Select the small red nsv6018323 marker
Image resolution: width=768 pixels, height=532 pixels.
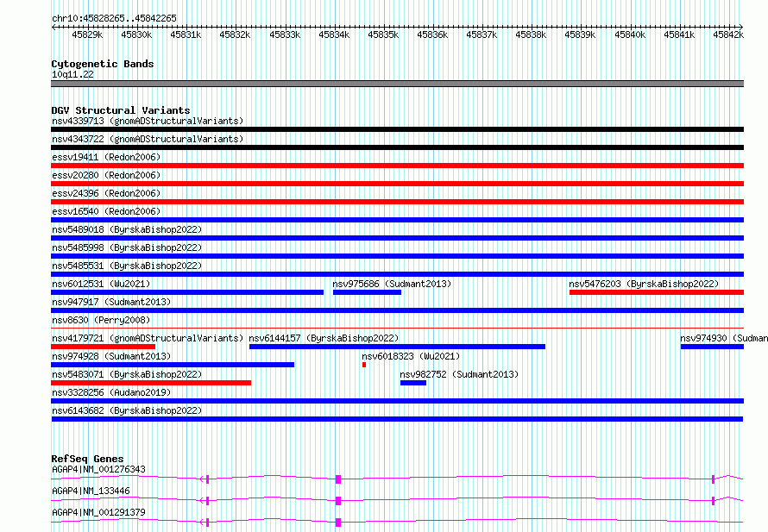click(364, 365)
